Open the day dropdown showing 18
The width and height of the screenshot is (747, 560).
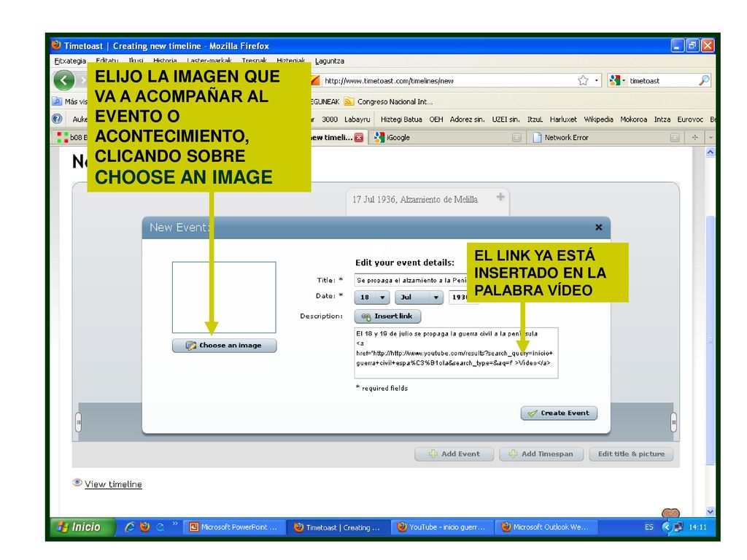click(x=372, y=297)
